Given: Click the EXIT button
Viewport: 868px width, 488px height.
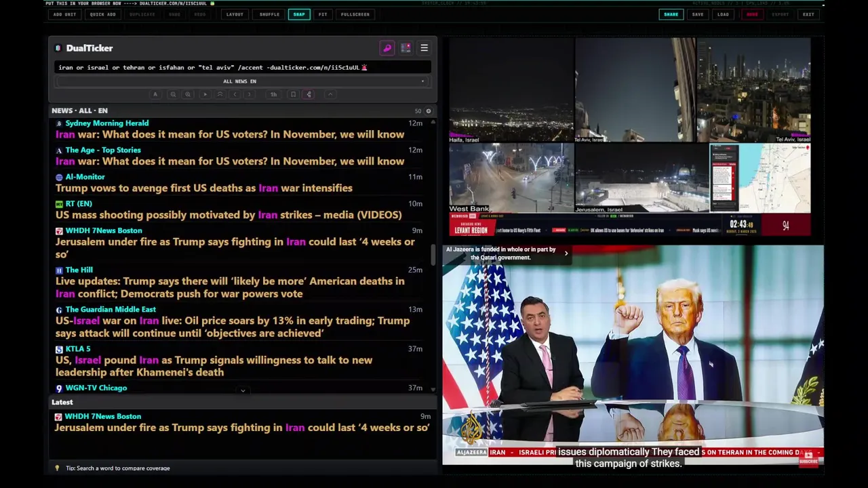Looking at the screenshot, I should point(808,14).
